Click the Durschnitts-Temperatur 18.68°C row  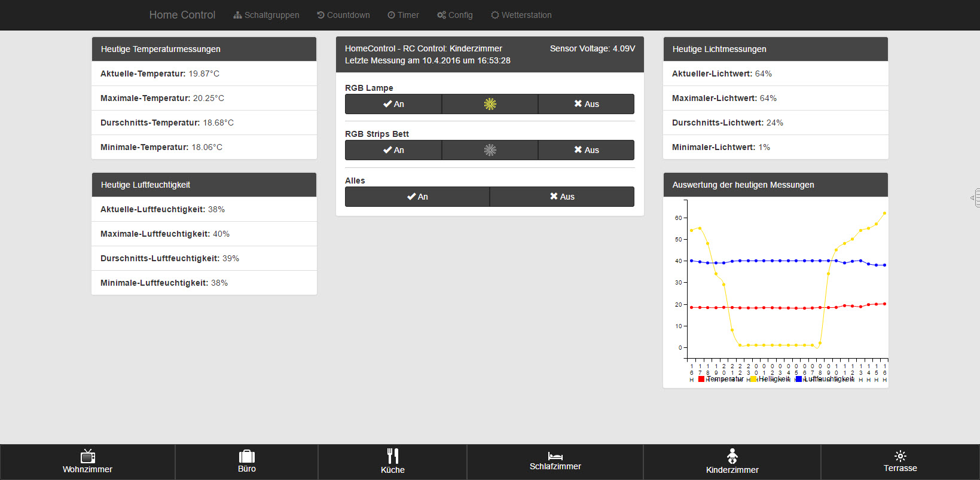204,123
